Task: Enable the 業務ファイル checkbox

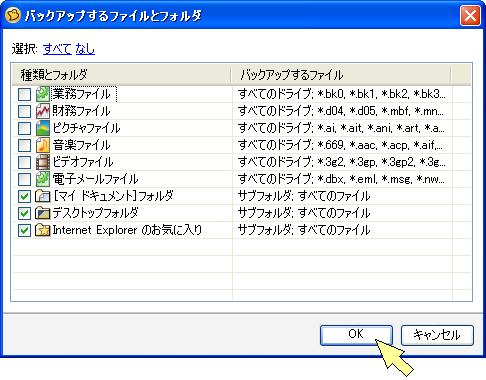Action: 24,95
